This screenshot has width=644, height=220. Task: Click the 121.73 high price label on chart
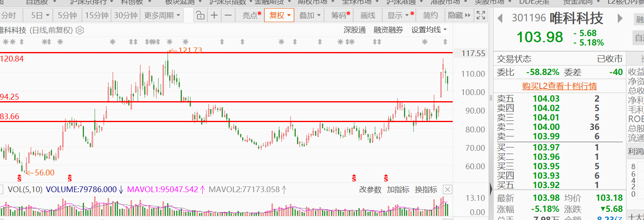pos(190,50)
